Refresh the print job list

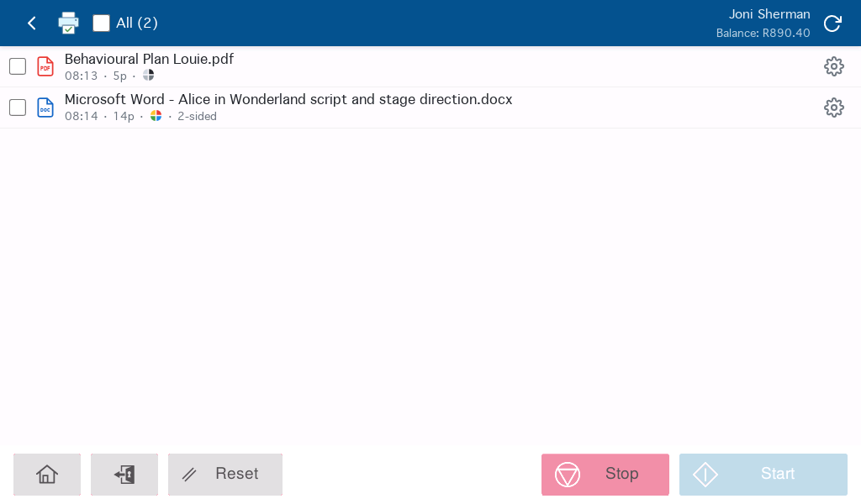point(832,23)
